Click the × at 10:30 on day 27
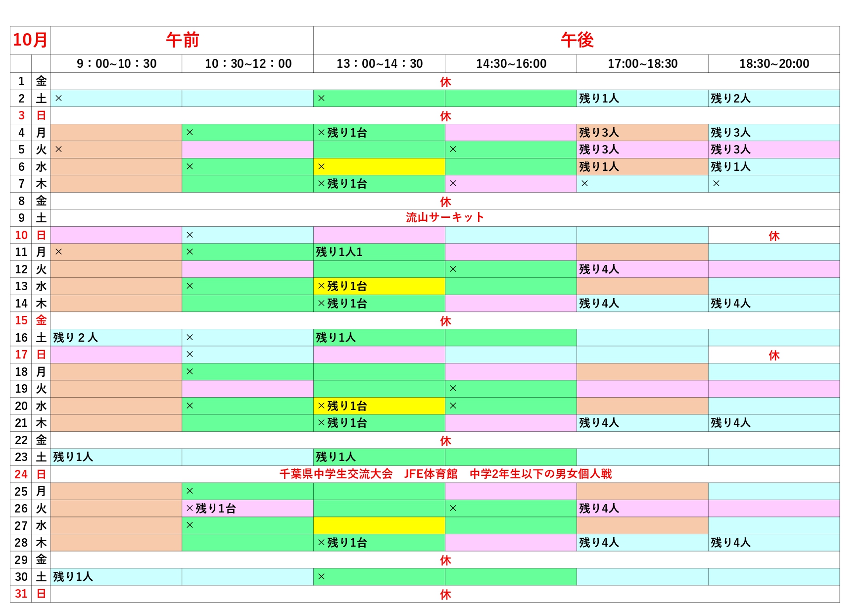Image resolution: width=868 pixels, height=614 pixels. pyautogui.click(x=190, y=525)
